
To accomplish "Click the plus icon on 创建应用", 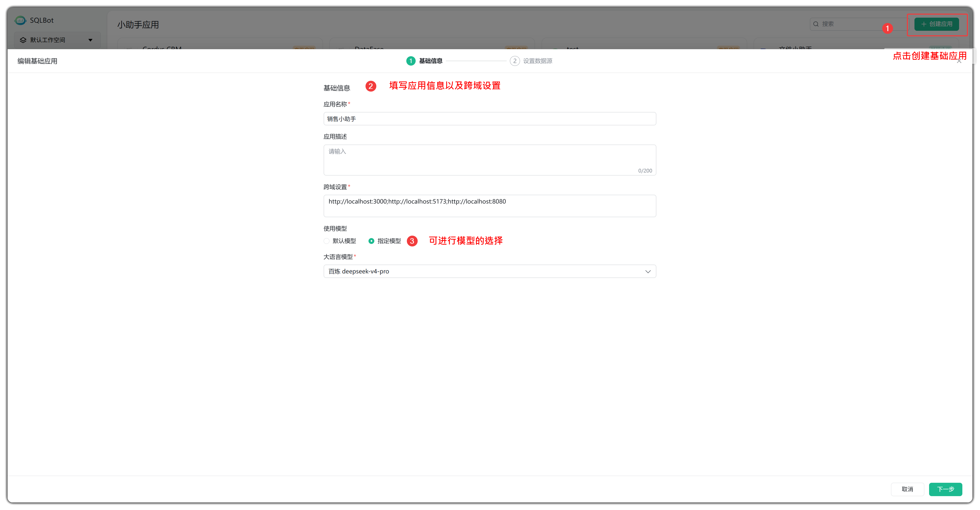I will [924, 24].
